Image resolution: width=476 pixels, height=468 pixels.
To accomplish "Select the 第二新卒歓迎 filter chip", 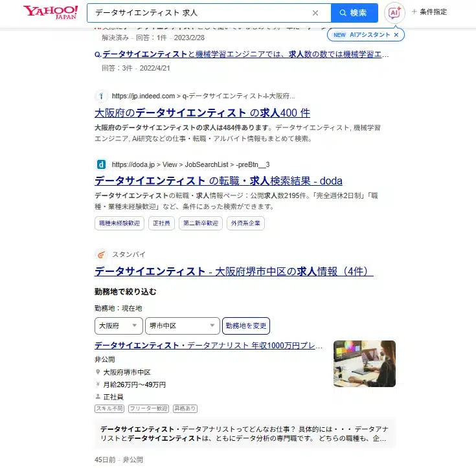I will [201, 223].
